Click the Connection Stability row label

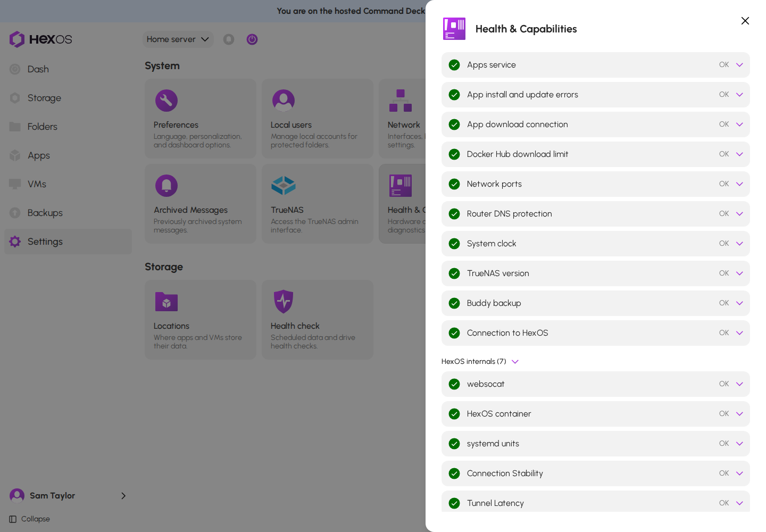tap(505, 473)
